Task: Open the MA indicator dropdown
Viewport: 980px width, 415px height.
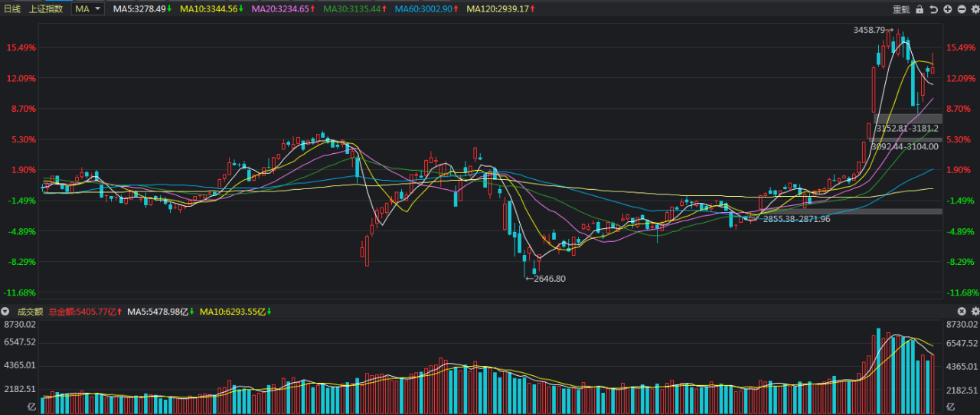Action: 89,8
